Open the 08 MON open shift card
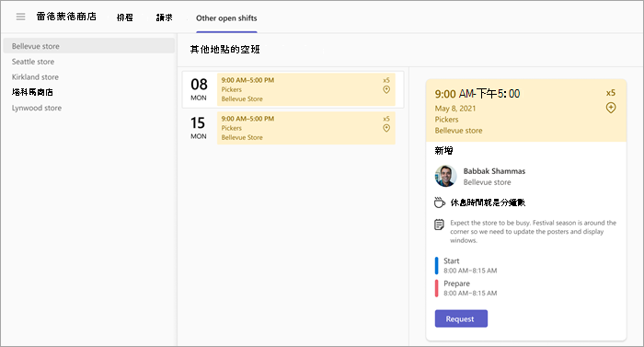Viewport: 644px width, 347px height. tap(306, 89)
